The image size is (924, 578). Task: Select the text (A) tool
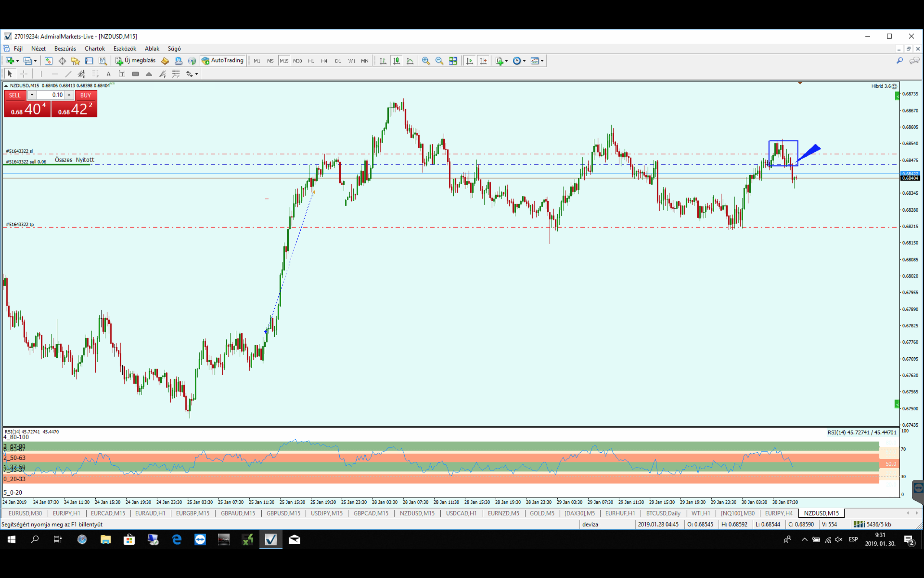(x=108, y=74)
